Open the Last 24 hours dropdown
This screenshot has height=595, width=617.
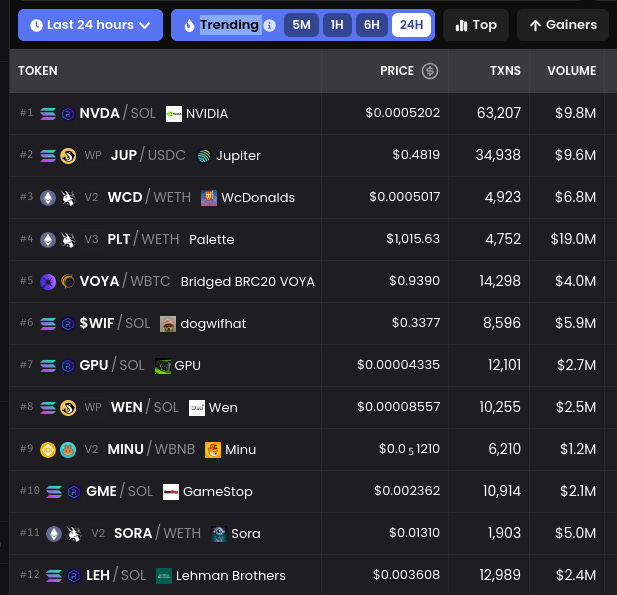[90, 25]
